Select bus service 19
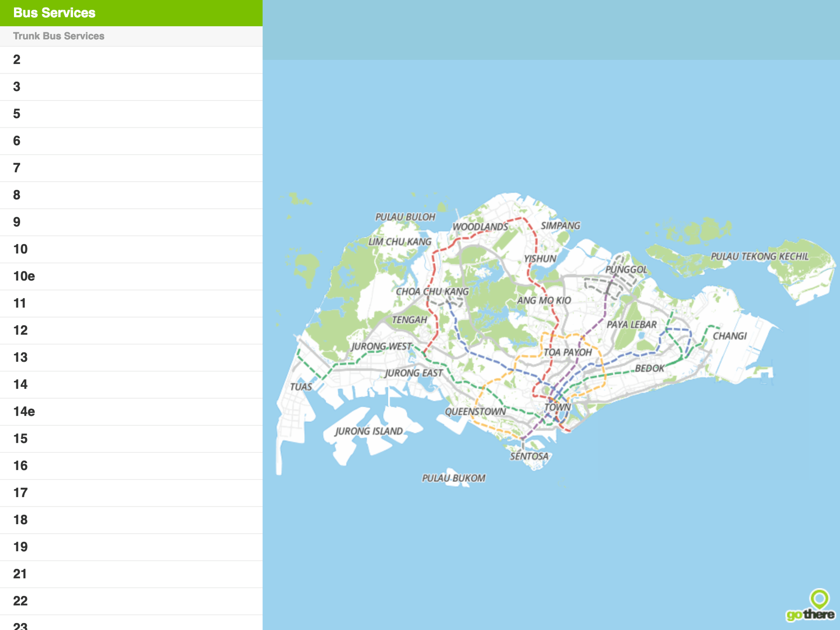840x630 pixels. click(20, 547)
